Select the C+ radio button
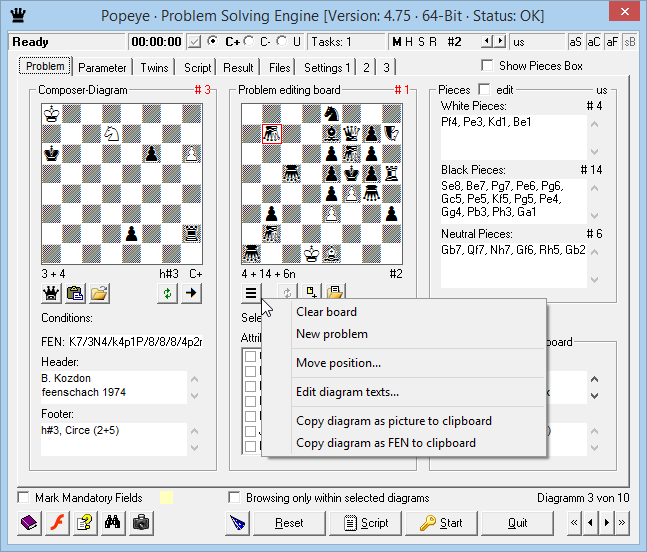The height and width of the screenshot is (552, 647). coord(213,41)
